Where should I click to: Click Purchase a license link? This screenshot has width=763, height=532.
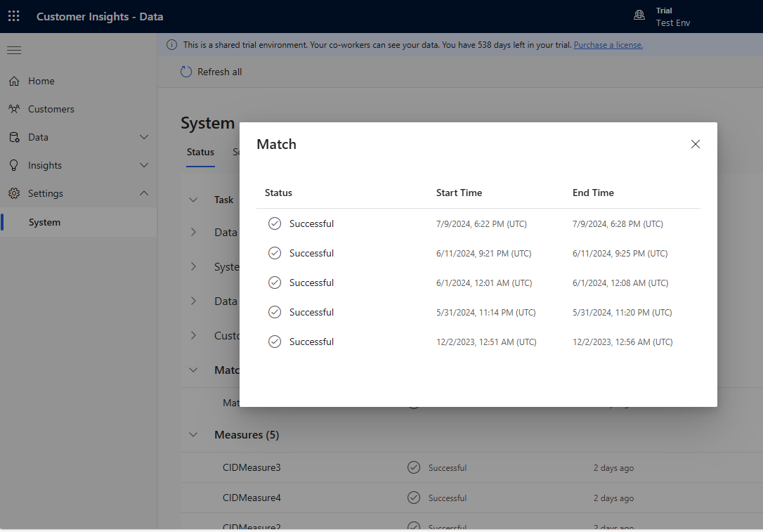click(608, 45)
